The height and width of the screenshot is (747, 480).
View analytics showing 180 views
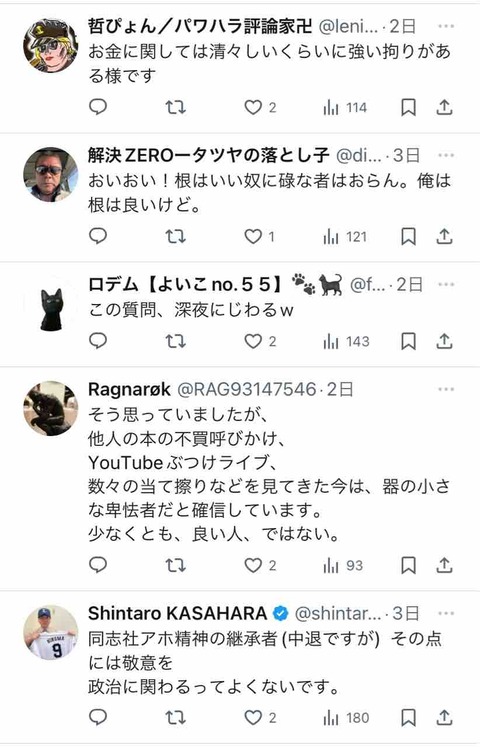tap(346, 717)
